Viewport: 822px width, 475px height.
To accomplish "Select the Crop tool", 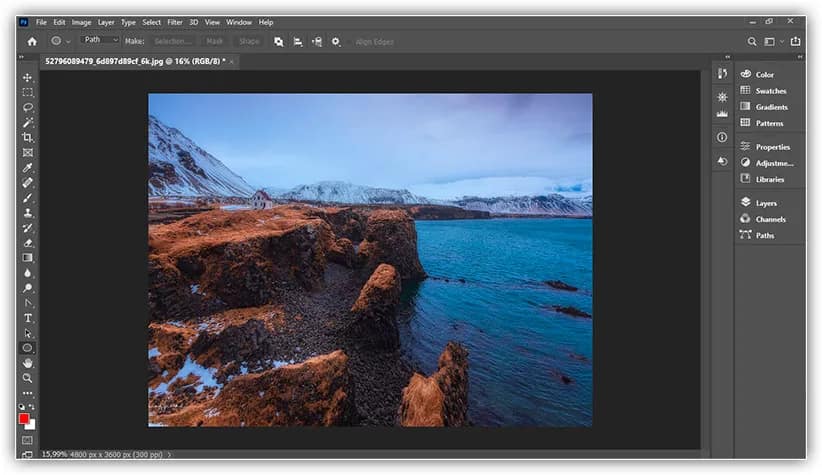I will click(27, 137).
